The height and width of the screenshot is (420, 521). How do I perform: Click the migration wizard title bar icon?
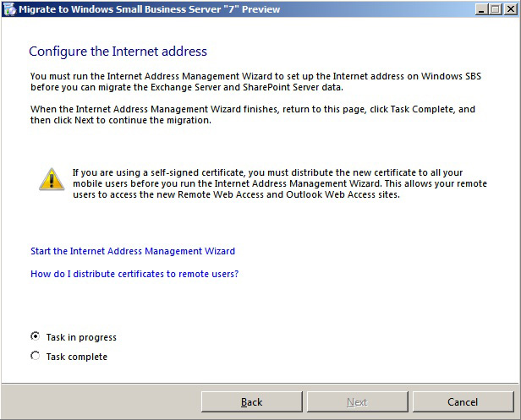tap(9, 9)
